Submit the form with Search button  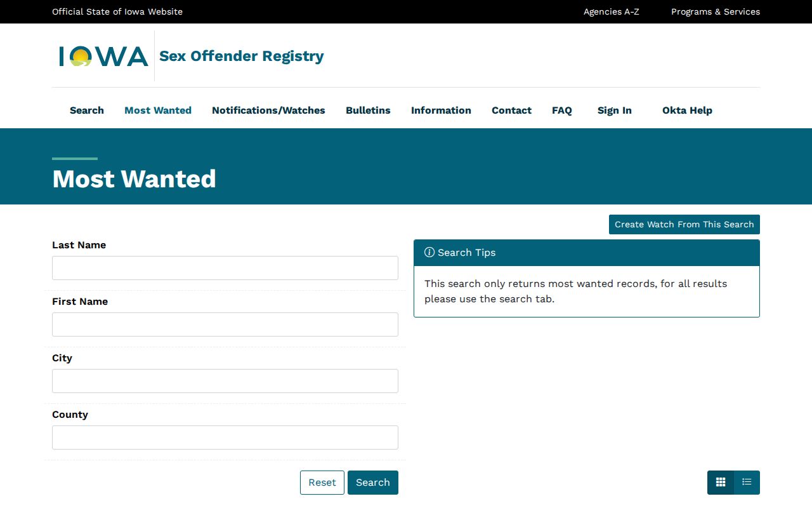373,483
